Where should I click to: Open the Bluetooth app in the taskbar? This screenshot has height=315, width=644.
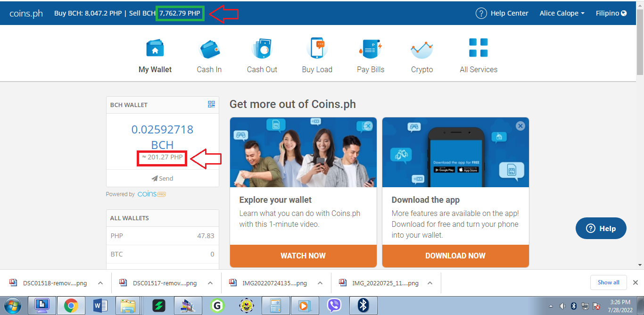[363, 306]
